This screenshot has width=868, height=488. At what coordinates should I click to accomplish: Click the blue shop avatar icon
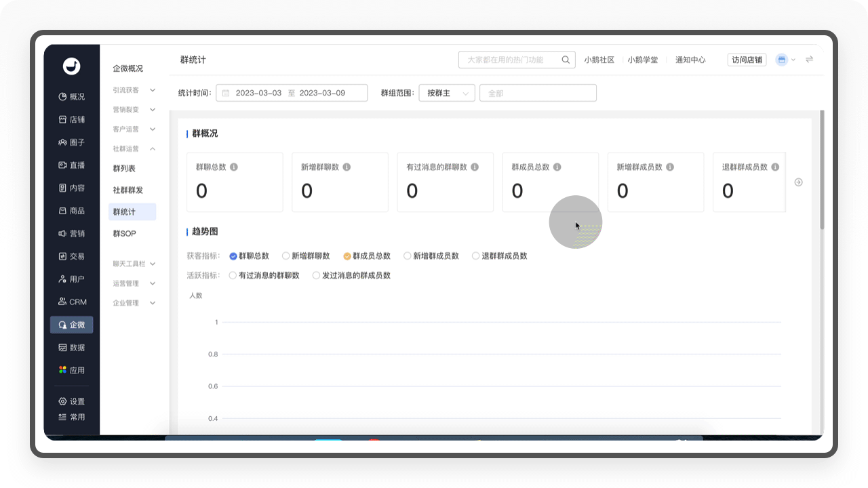[781, 60]
